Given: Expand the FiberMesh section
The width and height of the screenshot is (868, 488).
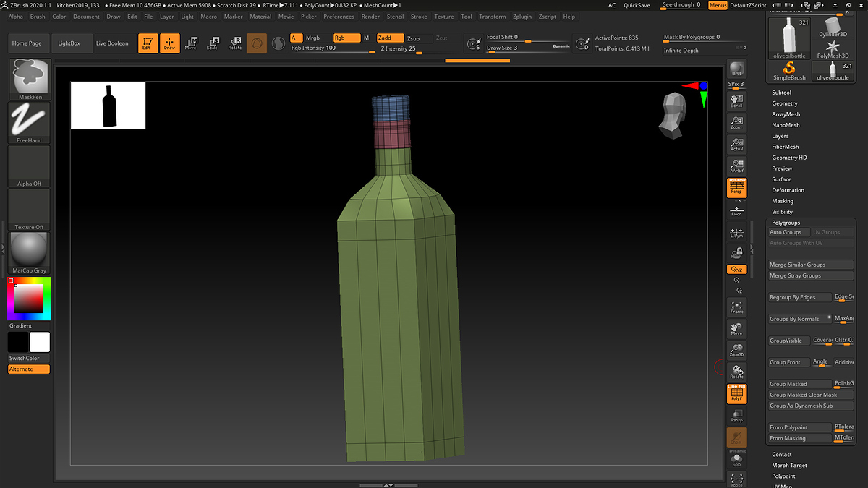Looking at the screenshot, I should [785, 147].
